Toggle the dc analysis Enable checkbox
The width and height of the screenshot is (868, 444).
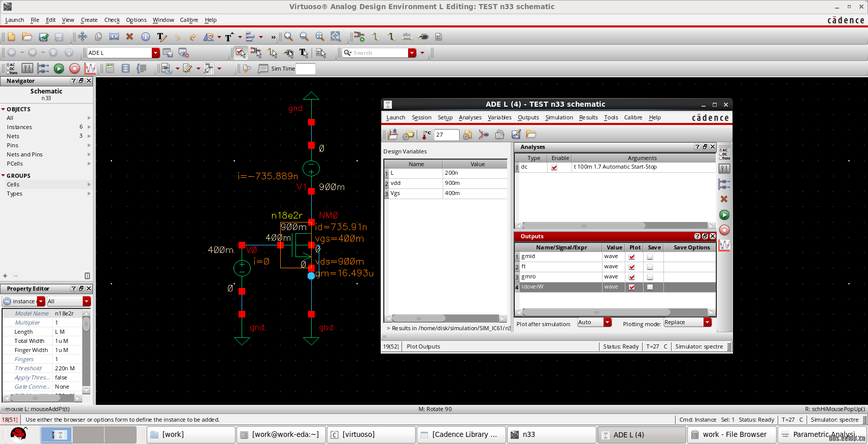554,167
